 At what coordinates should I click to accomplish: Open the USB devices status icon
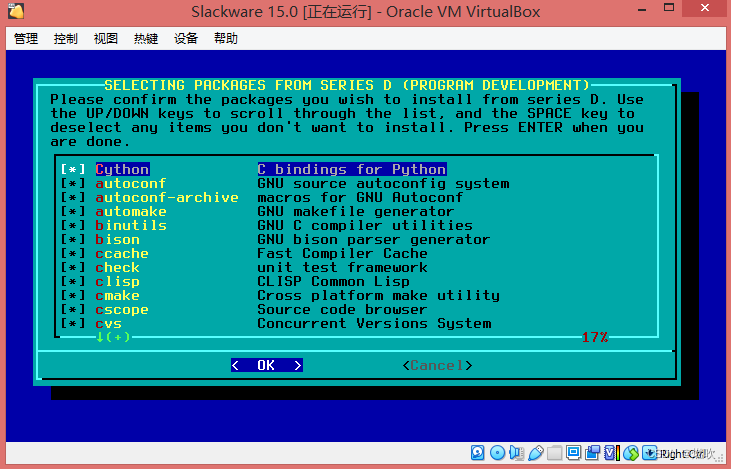click(536, 452)
